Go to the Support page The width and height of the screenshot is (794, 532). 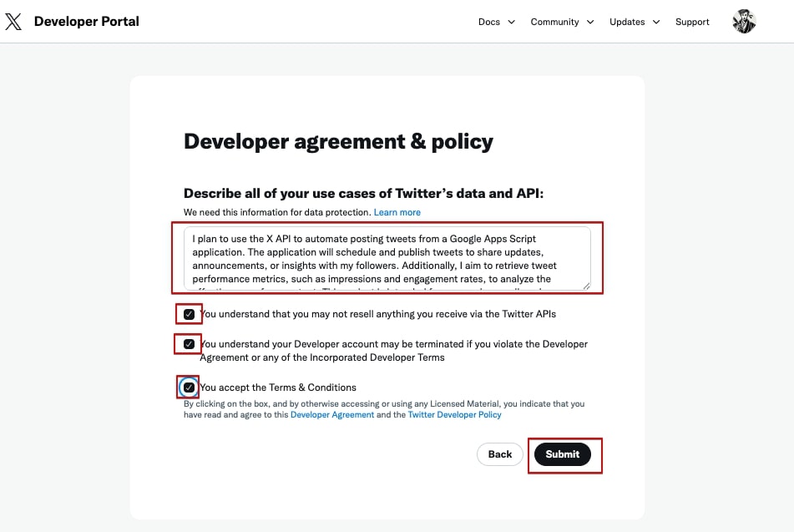(x=692, y=22)
